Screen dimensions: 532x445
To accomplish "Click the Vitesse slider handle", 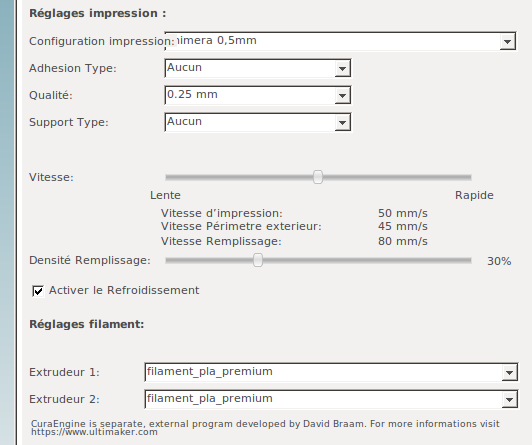I will [318, 177].
